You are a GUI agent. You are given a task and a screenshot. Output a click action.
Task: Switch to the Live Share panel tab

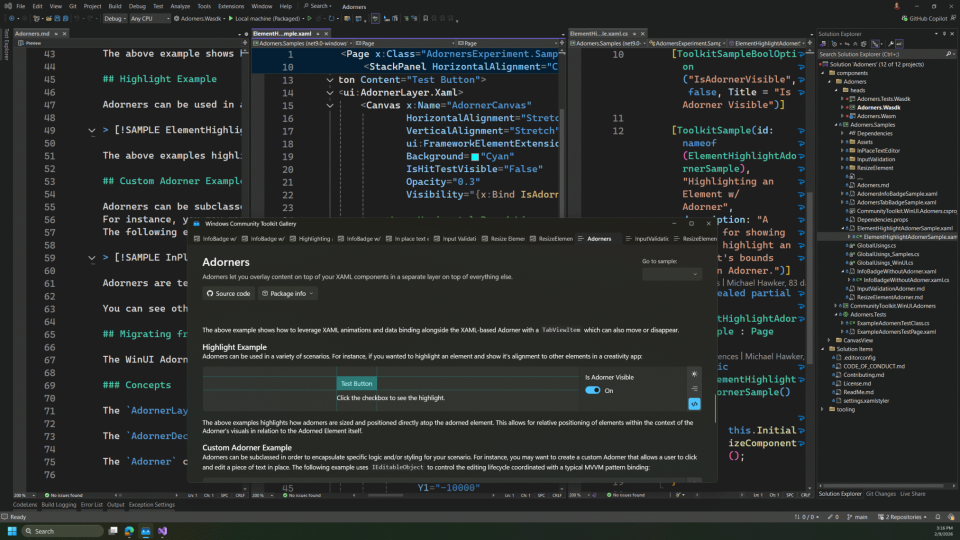pyautogui.click(x=912, y=493)
